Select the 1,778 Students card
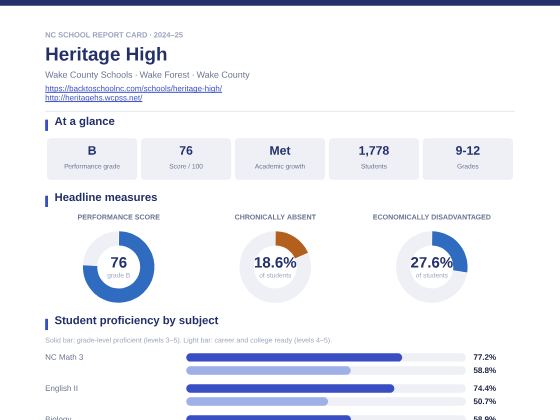560x420 pixels. pyautogui.click(x=374, y=159)
